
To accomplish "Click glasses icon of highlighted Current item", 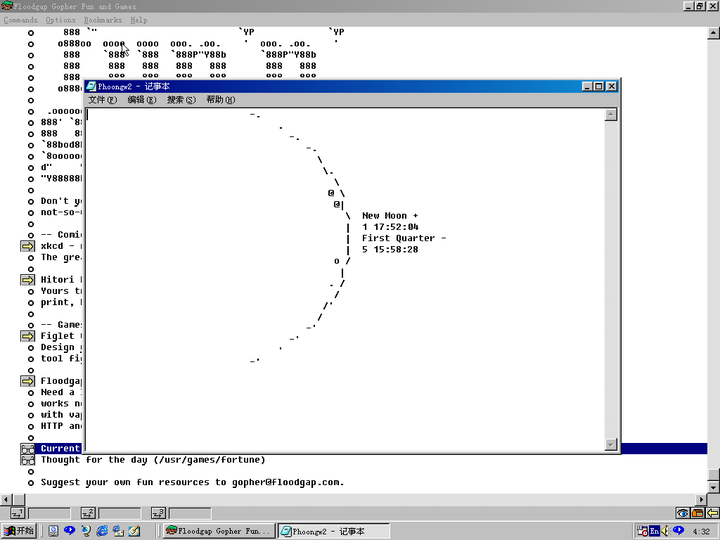I will [28, 449].
